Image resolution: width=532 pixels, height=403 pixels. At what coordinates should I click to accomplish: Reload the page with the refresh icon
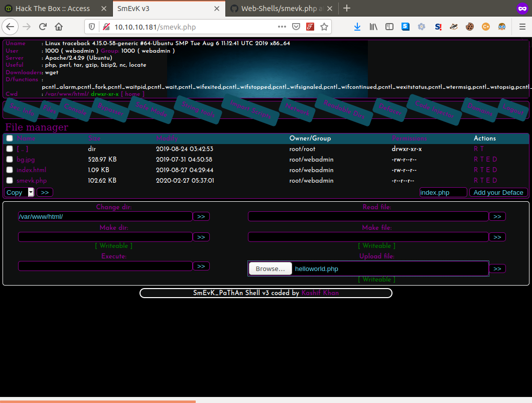[43, 27]
